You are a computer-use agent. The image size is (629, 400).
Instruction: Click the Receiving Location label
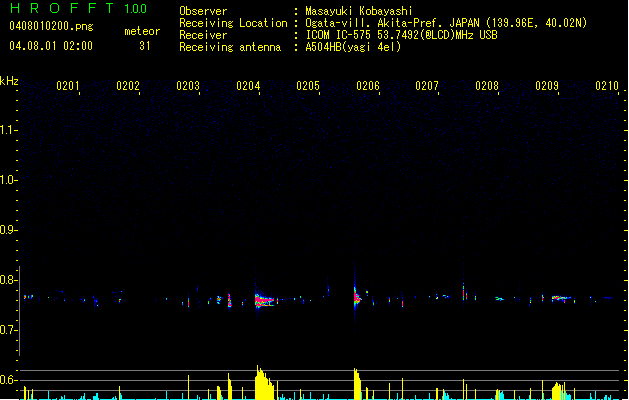[x=233, y=23]
